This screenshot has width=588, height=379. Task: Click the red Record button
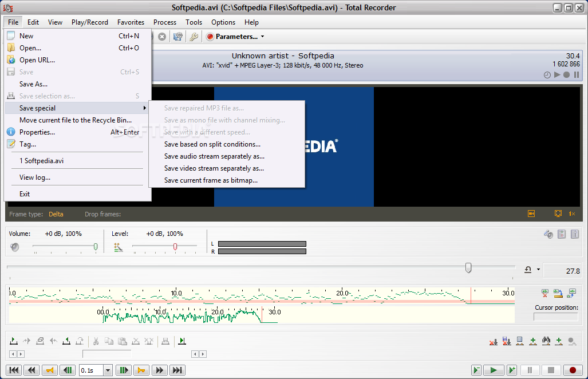572,370
